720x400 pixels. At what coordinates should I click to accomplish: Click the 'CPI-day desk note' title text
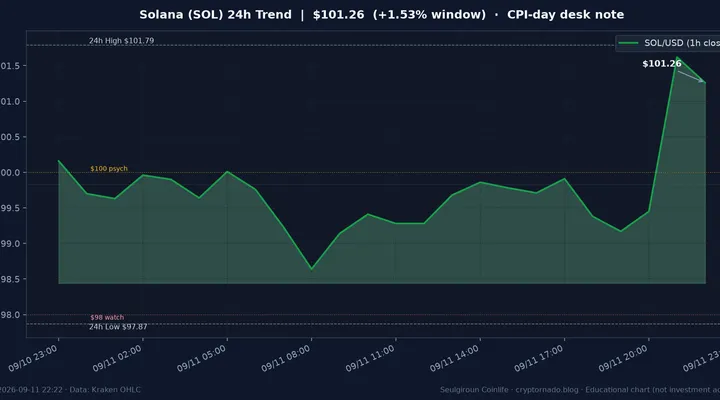(x=565, y=15)
